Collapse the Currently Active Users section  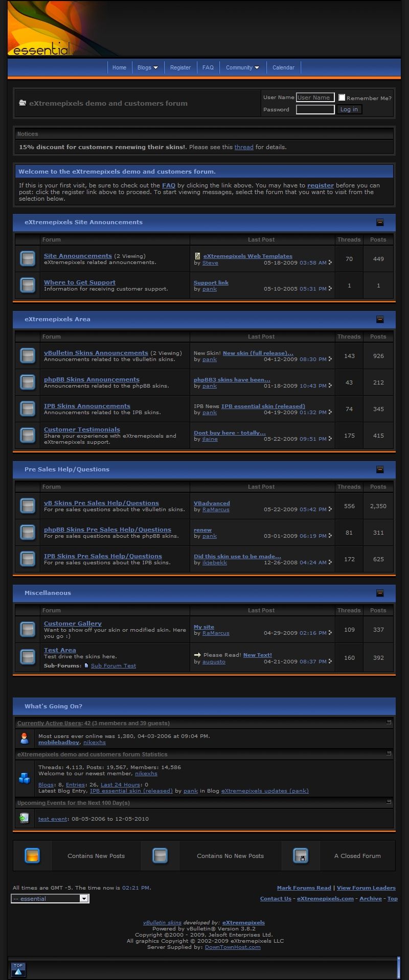click(x=389, y=722)
